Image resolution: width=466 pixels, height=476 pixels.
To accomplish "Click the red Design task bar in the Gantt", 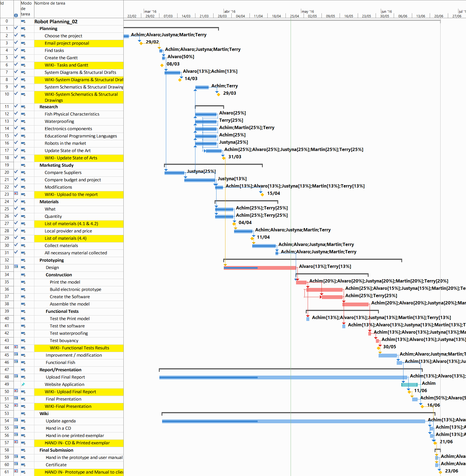I will point(276,268).
